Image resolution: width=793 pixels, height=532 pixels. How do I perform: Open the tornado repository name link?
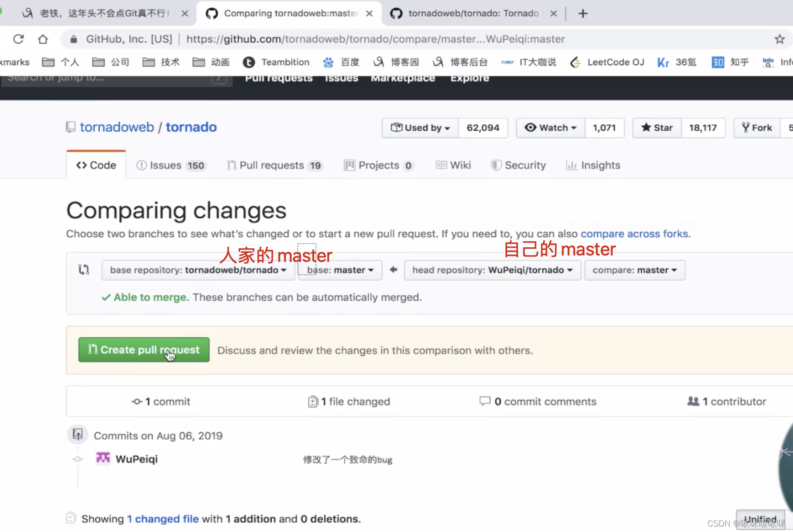[191, 127]
